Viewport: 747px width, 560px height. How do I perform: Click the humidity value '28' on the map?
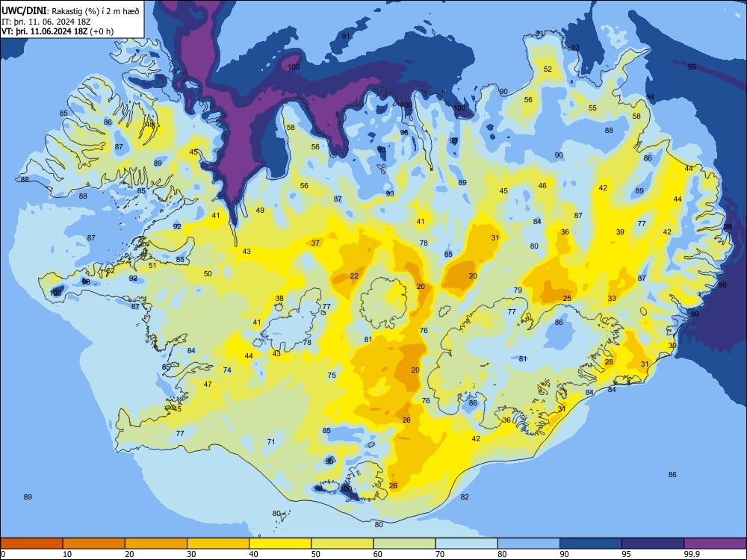(x=609, y=362)
